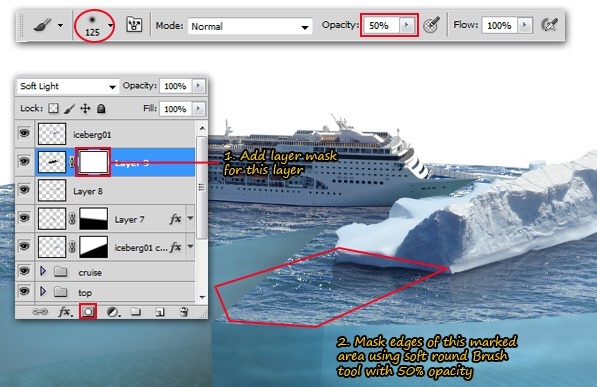Delete layer using the trash icon
The height and width of the screenshot is (387, 597).
(184, 312)
